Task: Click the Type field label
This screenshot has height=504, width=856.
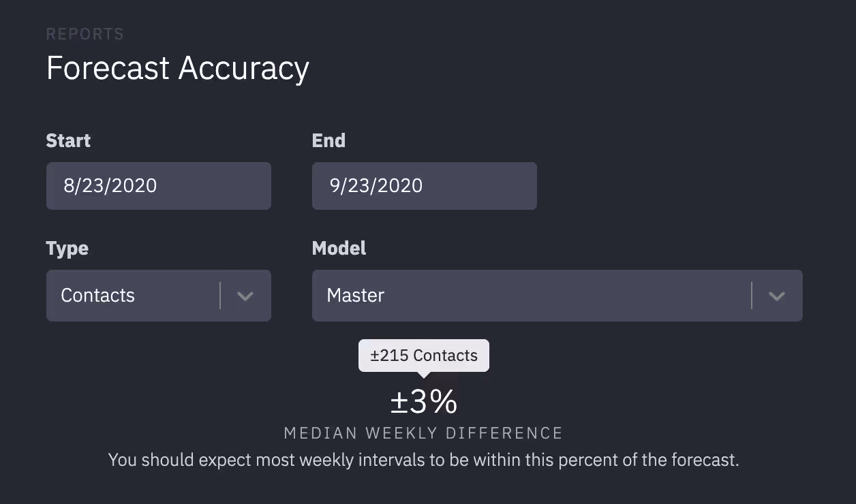Action: click(67, 248)
